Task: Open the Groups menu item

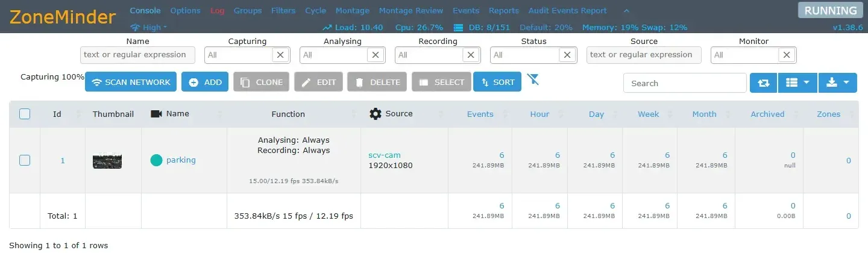Action: 248,10
